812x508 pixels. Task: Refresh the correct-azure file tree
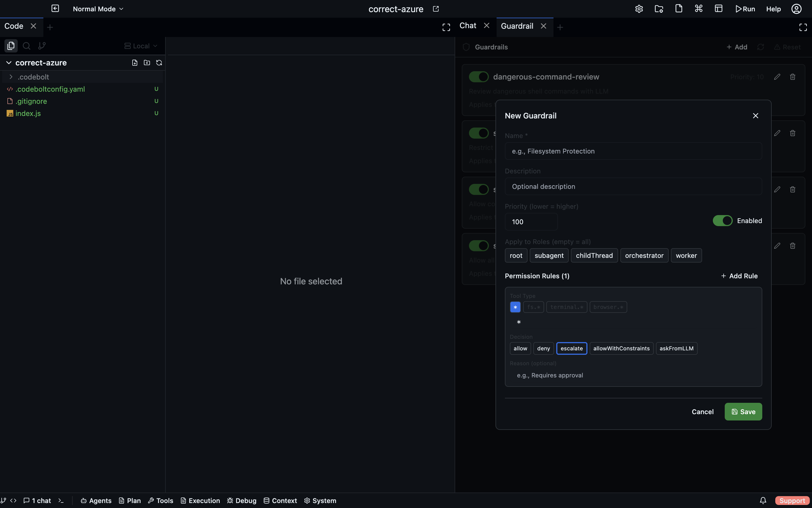point(159,63)
